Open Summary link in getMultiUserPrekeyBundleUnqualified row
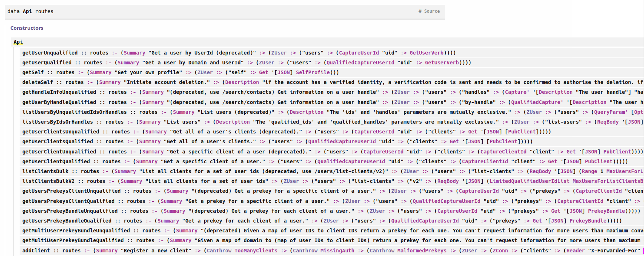The width and height of the screenshot is (644, 256). 187,231
